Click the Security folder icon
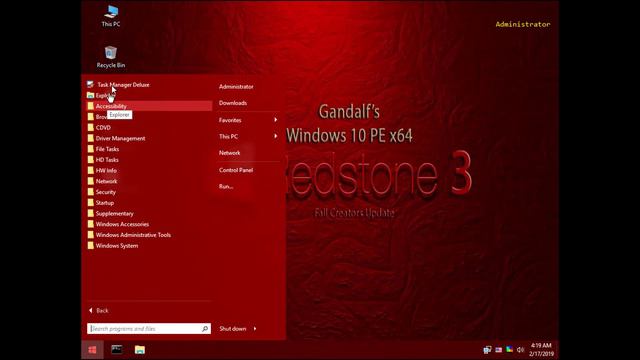 point(91,192)
